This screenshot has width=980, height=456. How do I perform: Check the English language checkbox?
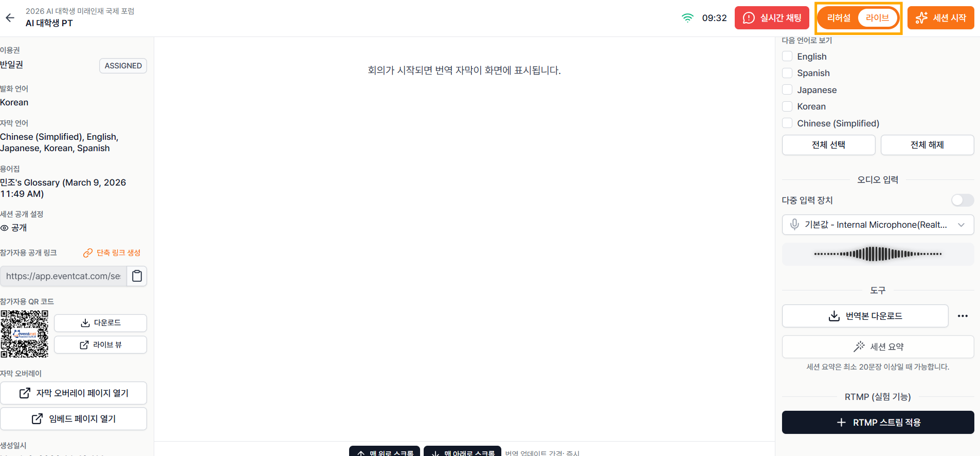787,56
